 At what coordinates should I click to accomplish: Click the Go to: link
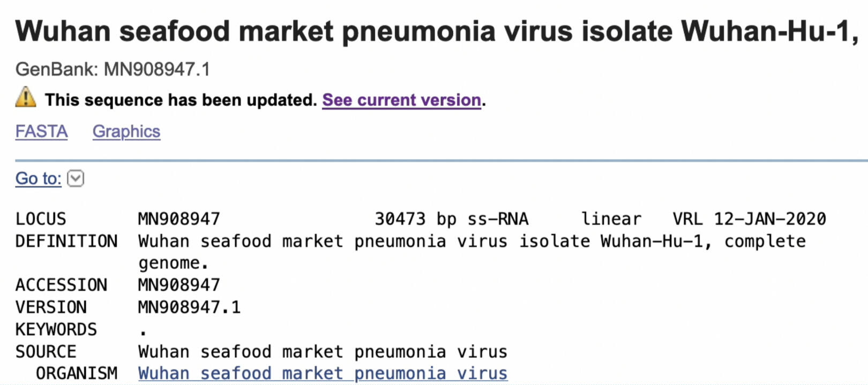[38, 178]
